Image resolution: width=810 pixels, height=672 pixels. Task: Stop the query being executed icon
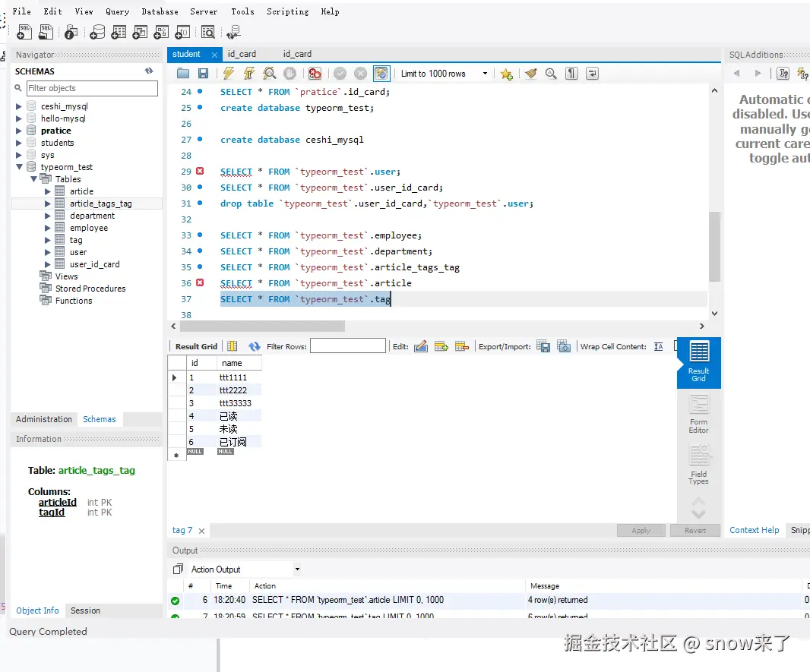pos(290,74)
